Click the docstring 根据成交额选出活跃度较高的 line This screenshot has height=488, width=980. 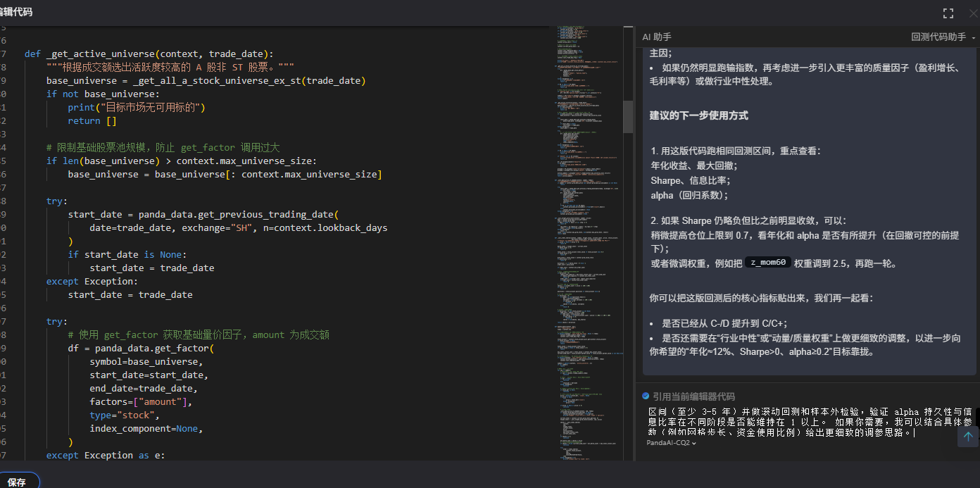(x=170, y=67)
